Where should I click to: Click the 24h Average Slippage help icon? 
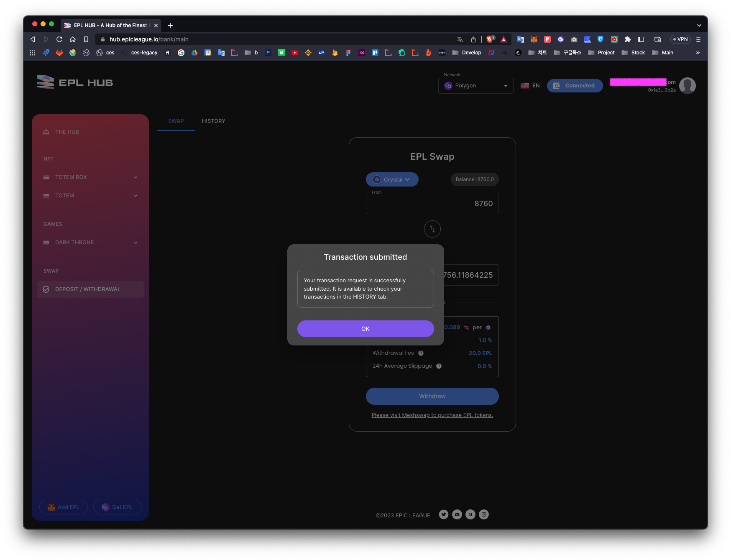coord(439,366)
